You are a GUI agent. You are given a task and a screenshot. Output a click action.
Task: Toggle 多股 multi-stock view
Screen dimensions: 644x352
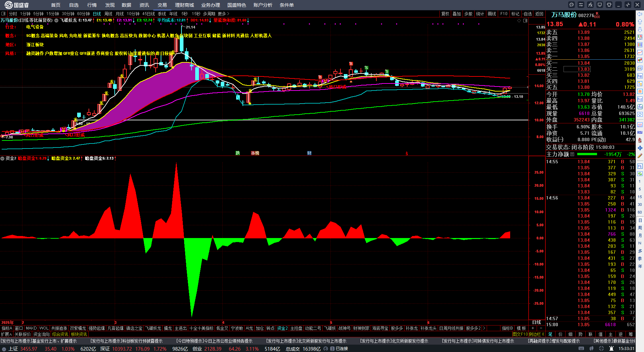[468, 14]
